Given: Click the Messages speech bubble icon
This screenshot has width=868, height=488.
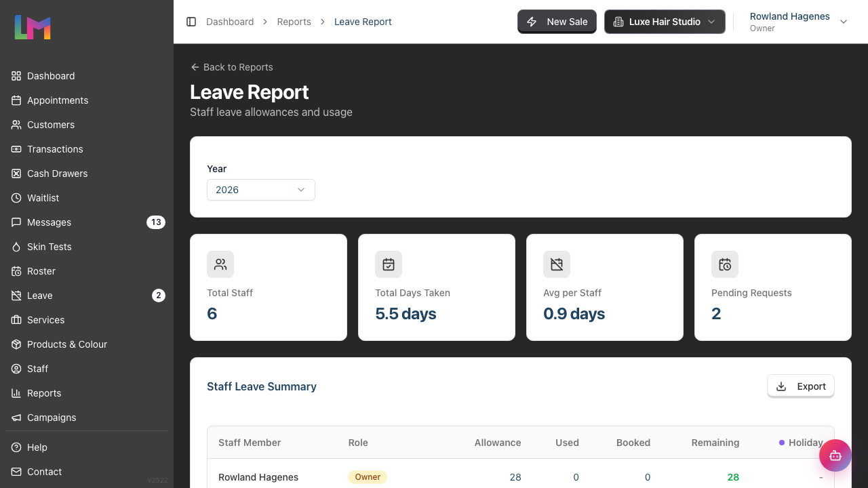Looking at the screenshot, I should pos(16,222).
